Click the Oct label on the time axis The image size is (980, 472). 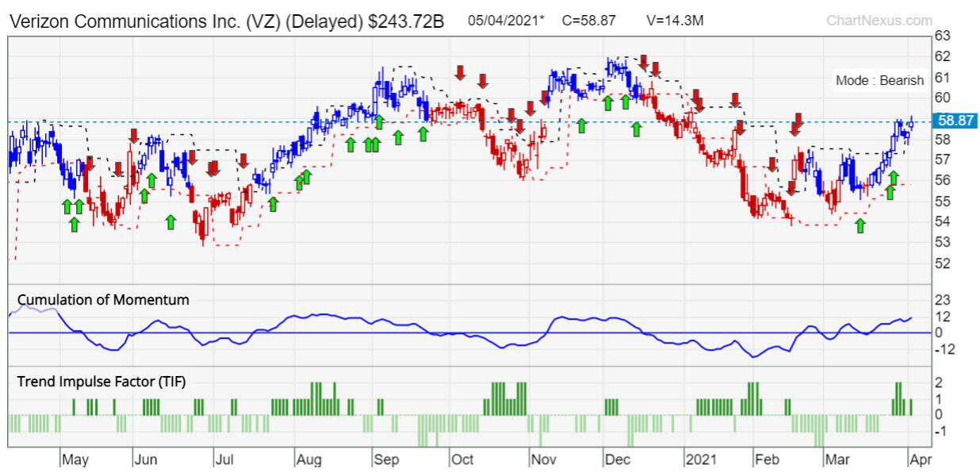461,459
